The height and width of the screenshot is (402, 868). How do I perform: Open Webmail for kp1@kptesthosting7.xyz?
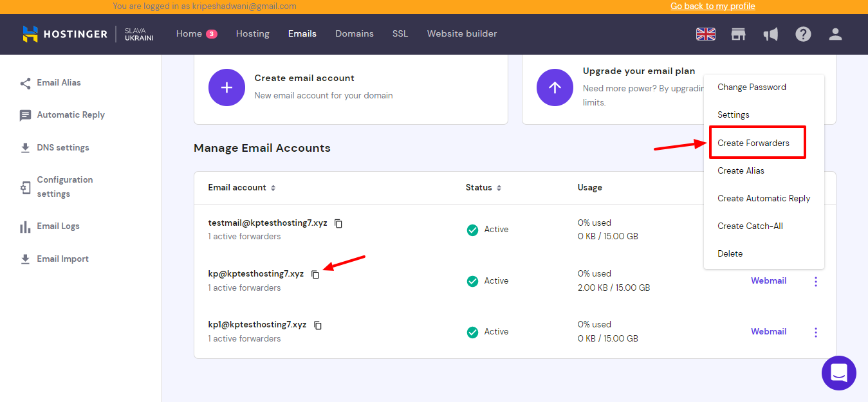point(768,332)
